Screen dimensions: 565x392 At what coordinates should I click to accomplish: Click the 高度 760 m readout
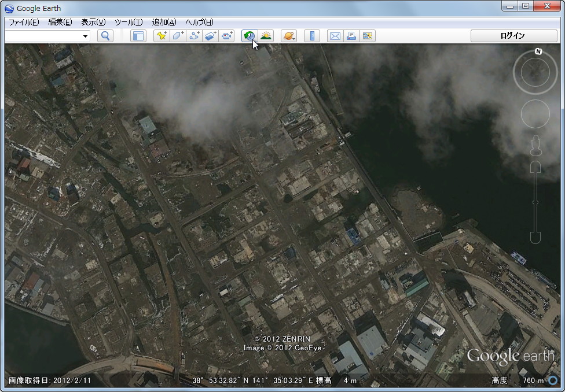point(518,380)
